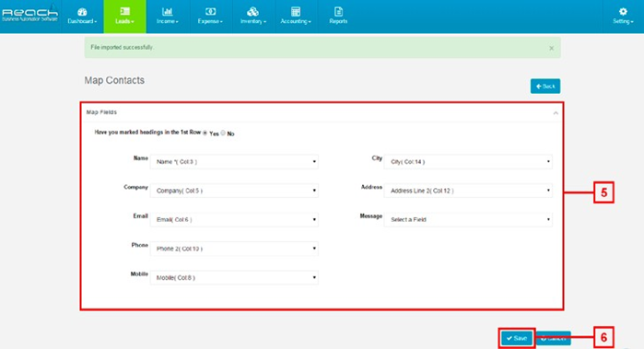Open the Income bar chart icon
644x349 pixels.
click(x=167, y=11)
